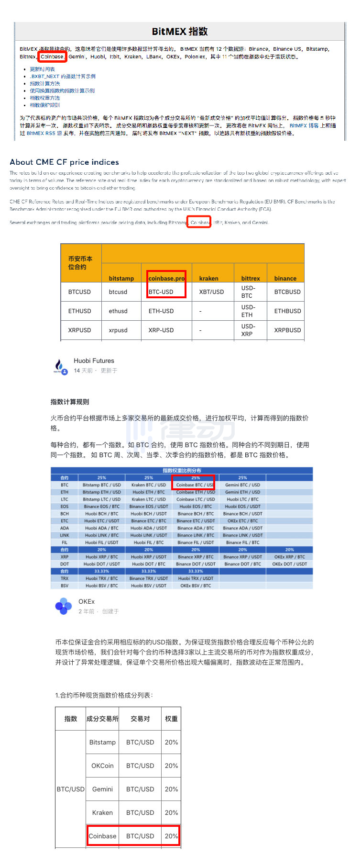
Task: Open the .BXBT_NEXT 的指数计算示例 link
Action: click(62, 76)
